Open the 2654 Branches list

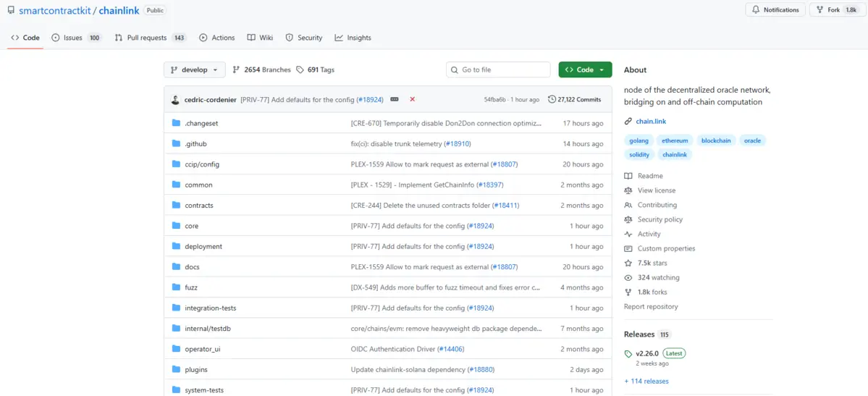tap(261, 69)
